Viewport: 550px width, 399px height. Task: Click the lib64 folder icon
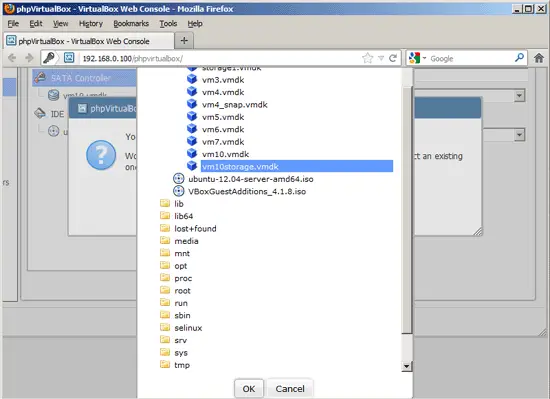(x=165, y=216)
